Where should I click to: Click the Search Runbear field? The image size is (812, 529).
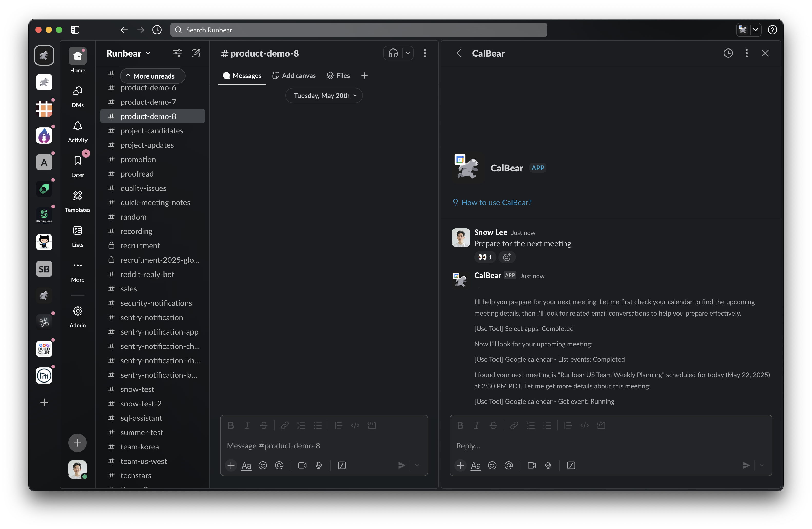point(358,30)
